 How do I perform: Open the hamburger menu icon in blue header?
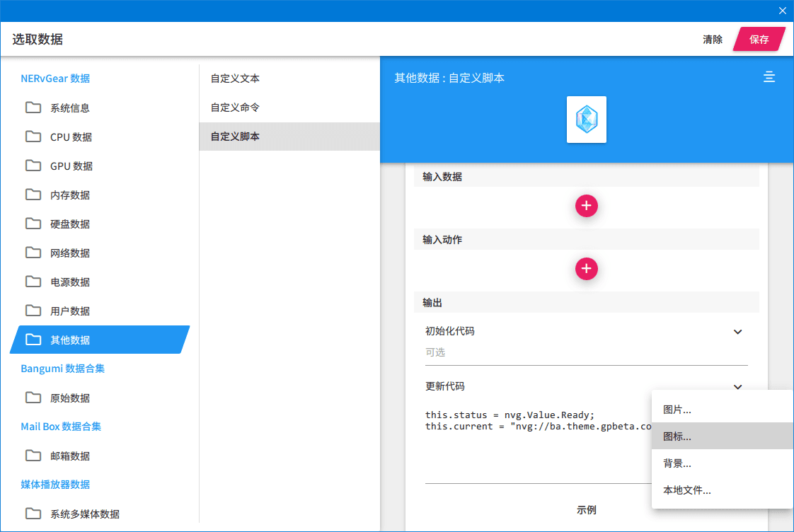(x=769, y=77)
